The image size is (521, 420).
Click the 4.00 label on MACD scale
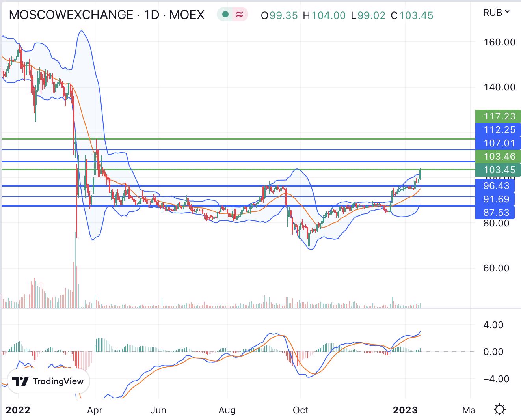pos(493,325)
